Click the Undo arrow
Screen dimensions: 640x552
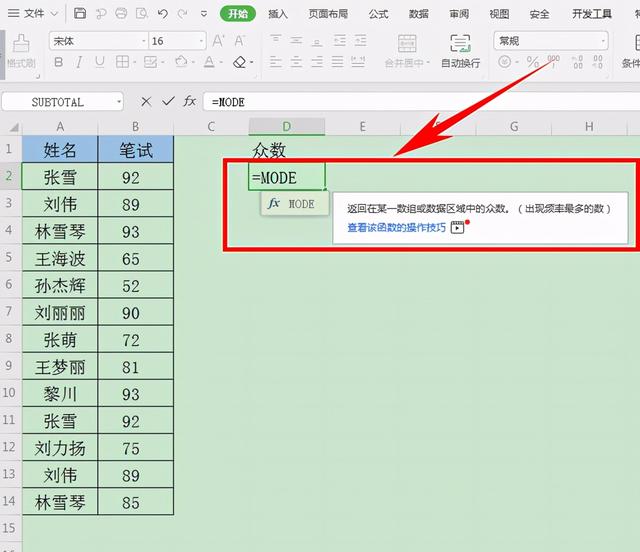162,13
